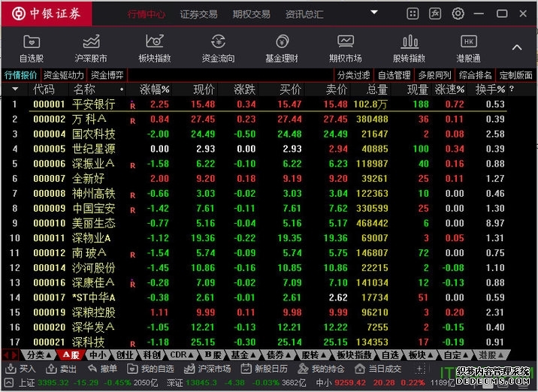Select the 创业 bottom tab
The height and width of the screenshot is (392, 538).
[x=125, y=355]
